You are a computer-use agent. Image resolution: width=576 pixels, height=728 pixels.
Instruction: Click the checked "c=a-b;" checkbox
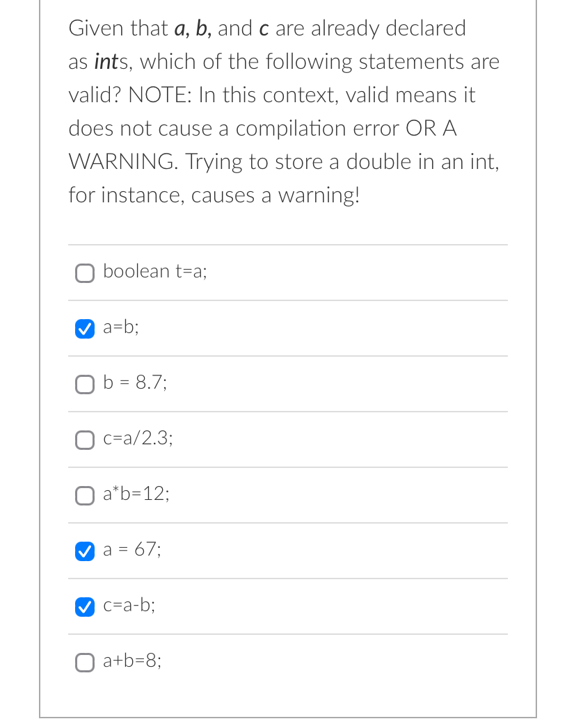click(84, 607)
